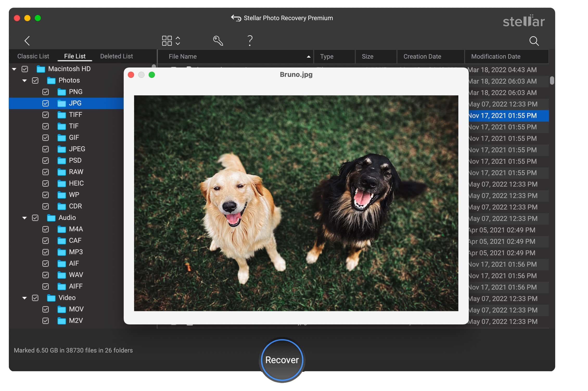The width and height of the screenshot is (588, 391).
Task: Collapse the Video folder tree
Action: 24,298
